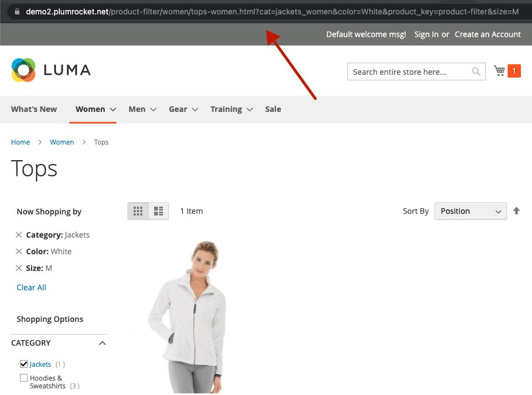
Task: Open the Training menu item
Action: pyautogui.click(x=226, y=109)
